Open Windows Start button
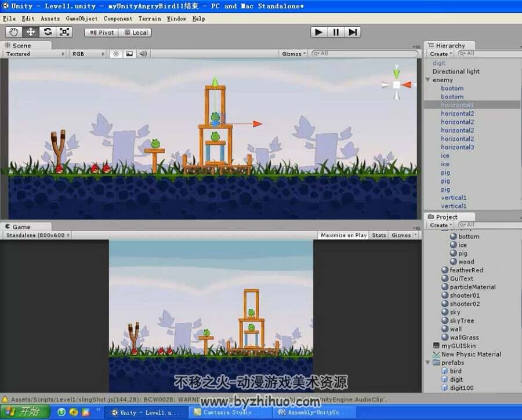Viewport: 522px width, 420px height. coord(25,412)
